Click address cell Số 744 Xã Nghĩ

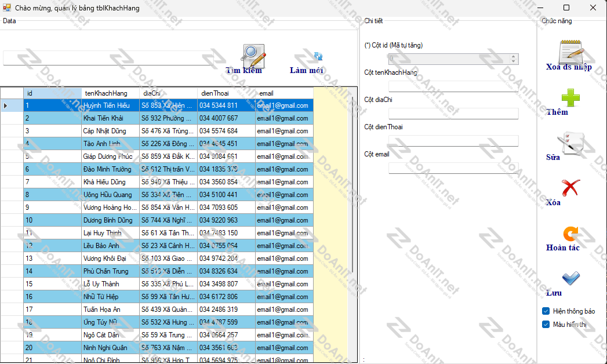(x=168, y=220)
